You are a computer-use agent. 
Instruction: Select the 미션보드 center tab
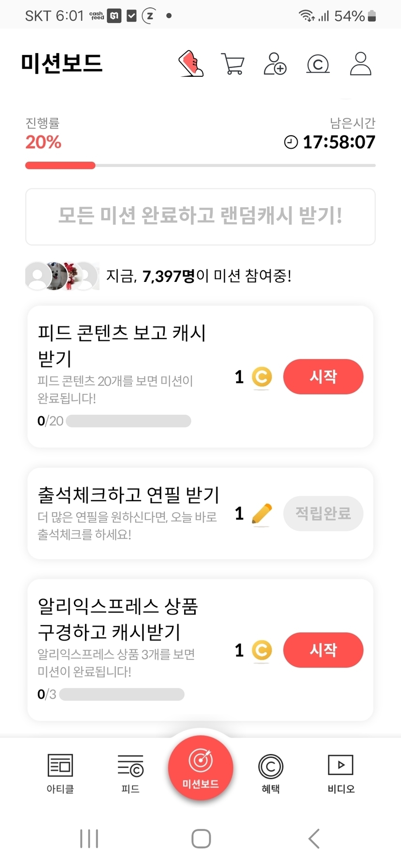[200, 768]
